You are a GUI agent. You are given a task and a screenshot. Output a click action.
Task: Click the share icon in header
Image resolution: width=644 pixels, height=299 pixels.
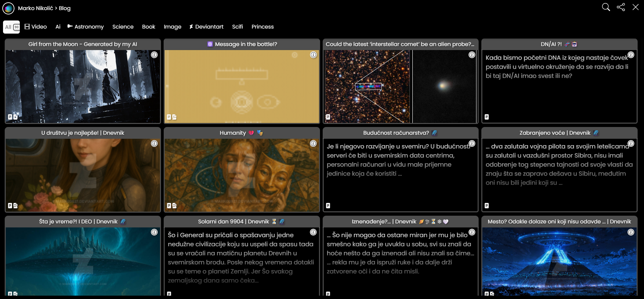tap(621, 7)
